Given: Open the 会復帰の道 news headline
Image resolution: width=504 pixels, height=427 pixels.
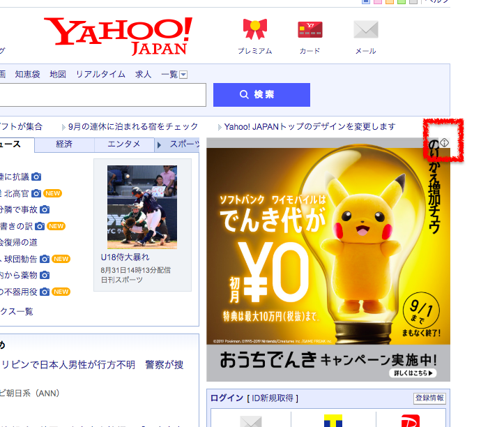Looking at the screenshot, I should (19, 242).
